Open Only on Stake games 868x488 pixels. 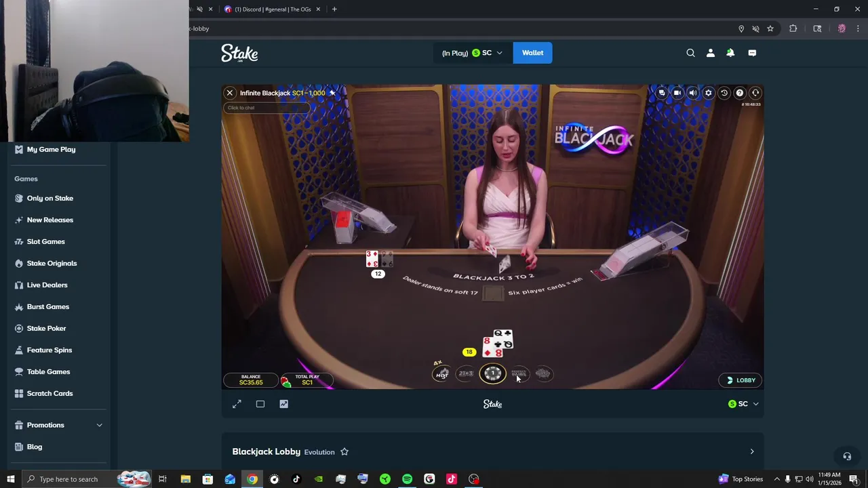50,198
